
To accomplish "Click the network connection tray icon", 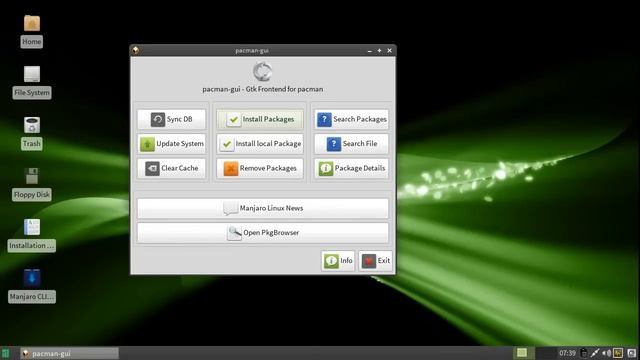I will tap(595, 353).
